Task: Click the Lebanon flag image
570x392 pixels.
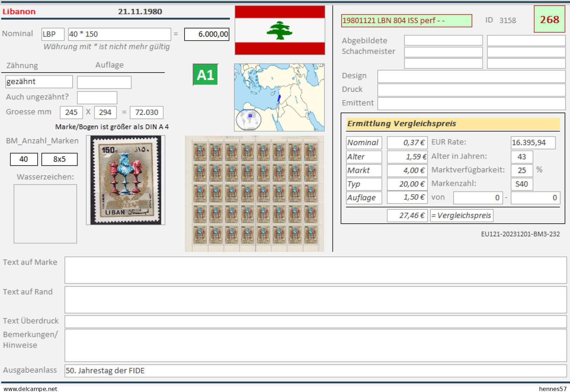Action: (x=280, y=30)
